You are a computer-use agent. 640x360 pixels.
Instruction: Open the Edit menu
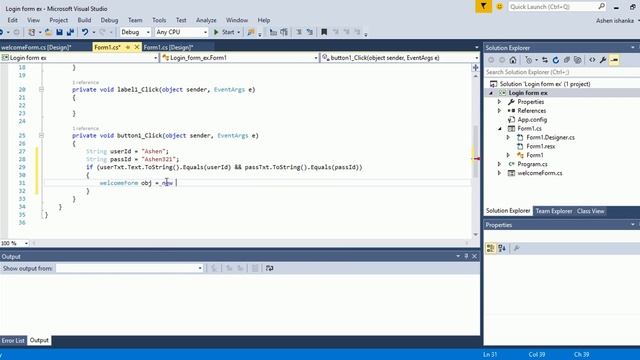click(x=13, y=20)
